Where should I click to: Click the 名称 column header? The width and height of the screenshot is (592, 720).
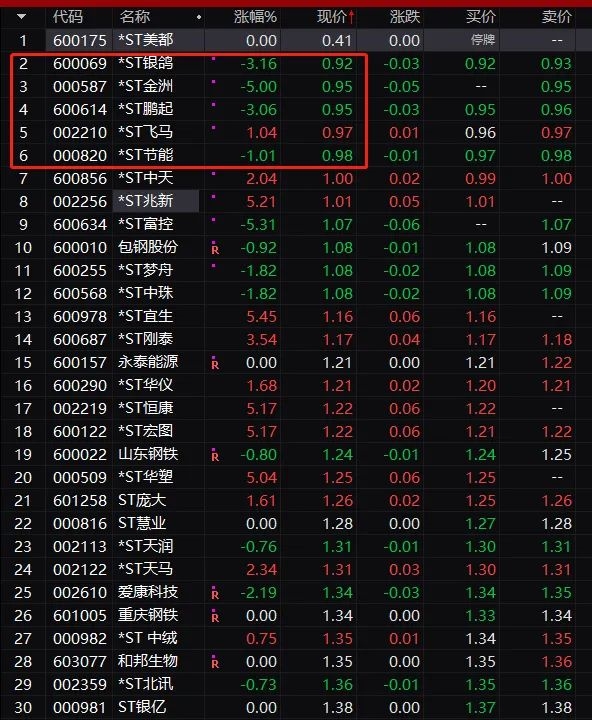pos(135,17)
